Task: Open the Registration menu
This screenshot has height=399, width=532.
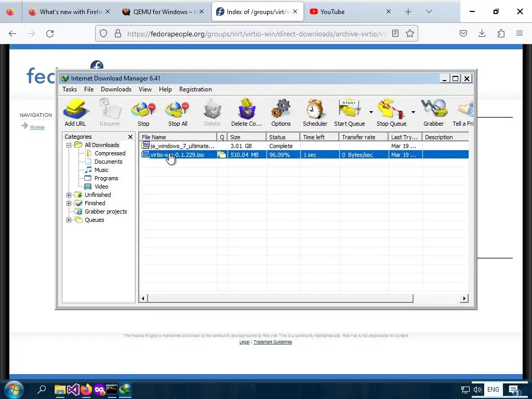Action: pos(195,89)
